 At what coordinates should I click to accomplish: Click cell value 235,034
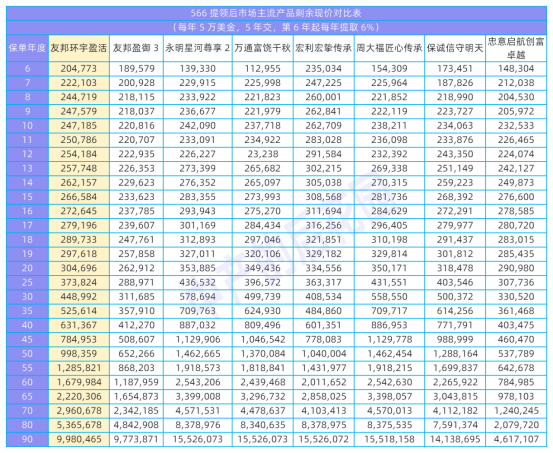323,68
